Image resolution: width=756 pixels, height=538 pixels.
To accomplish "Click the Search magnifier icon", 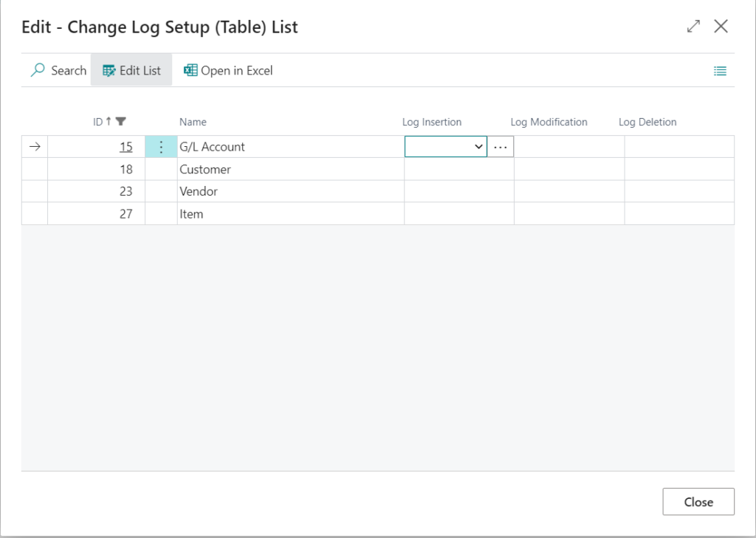I will [x=37, y=71].
